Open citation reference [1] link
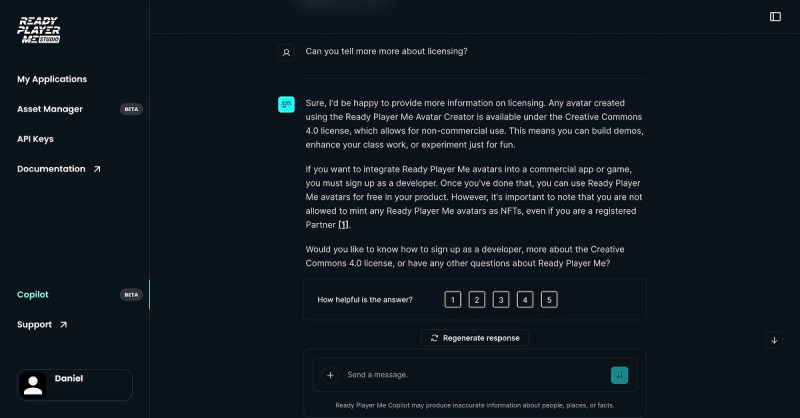The image size is (800, 418). click(343, 225)
